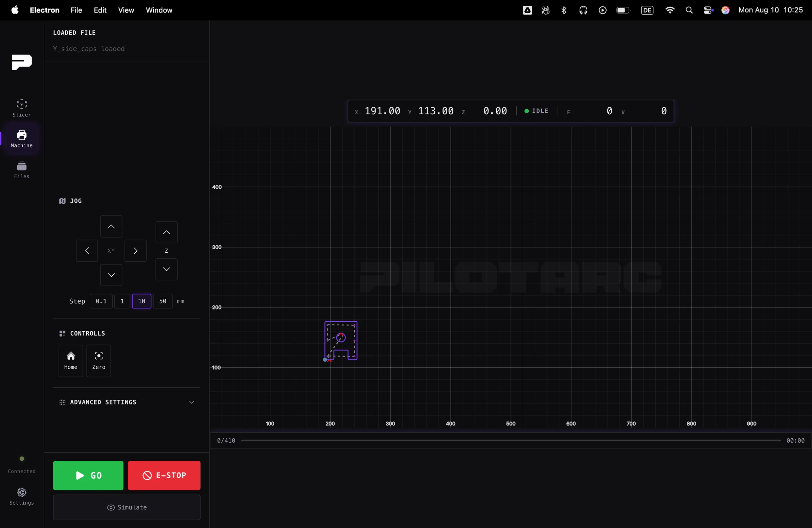Jog Z axis down arrow
812x528 pixels.
point(166,269)
